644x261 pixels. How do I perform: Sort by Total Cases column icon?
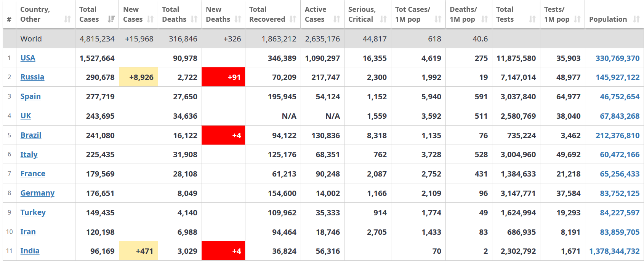(111, 19)
